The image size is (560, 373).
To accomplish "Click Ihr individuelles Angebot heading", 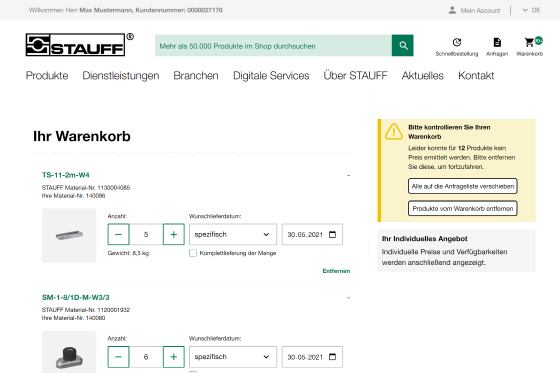I will tap(425, 239).
